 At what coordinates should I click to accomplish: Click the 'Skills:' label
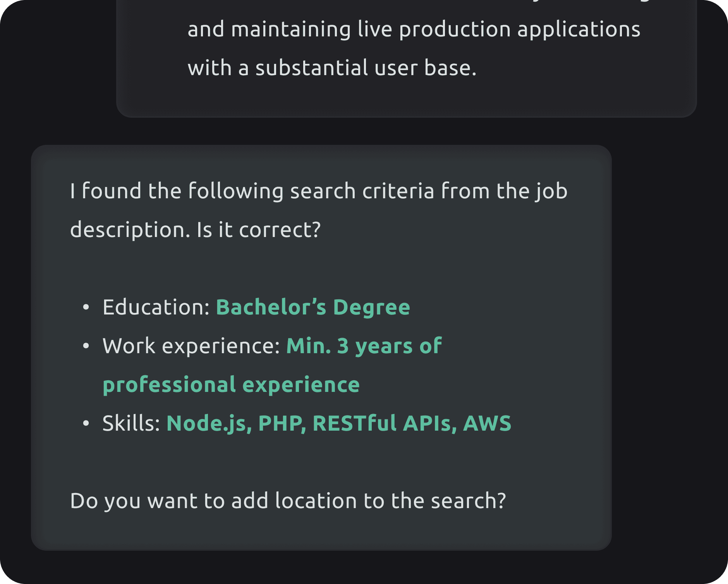point(131,423)
